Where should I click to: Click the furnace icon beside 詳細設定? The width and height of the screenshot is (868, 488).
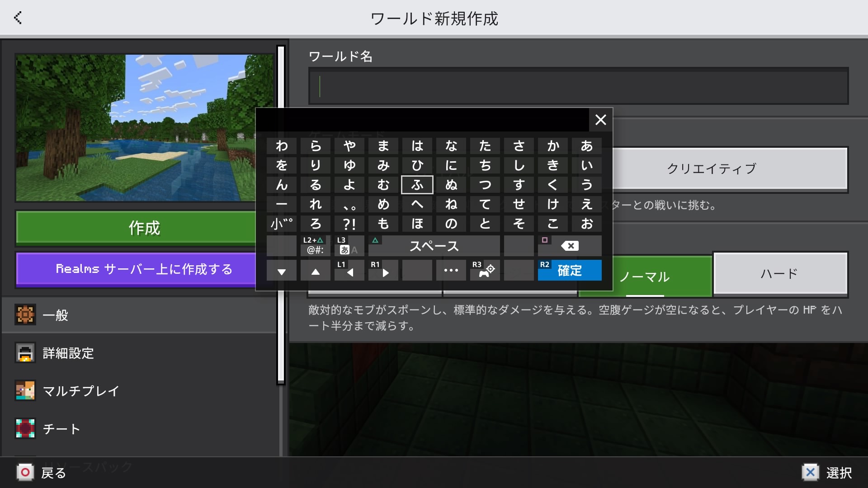(x=25, y=352)
